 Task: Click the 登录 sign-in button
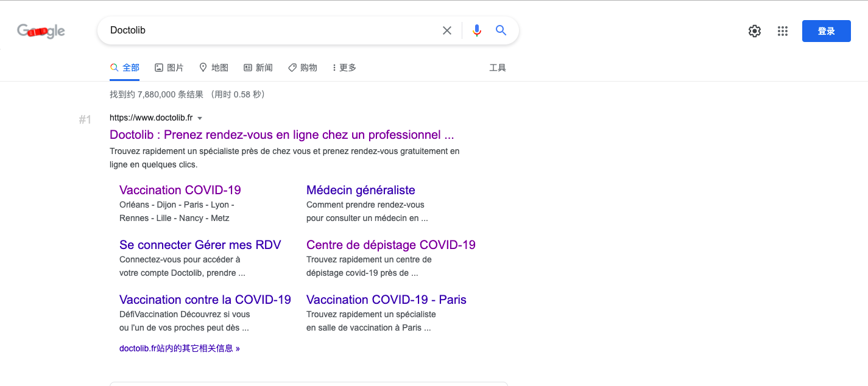(x=827, y=31)
